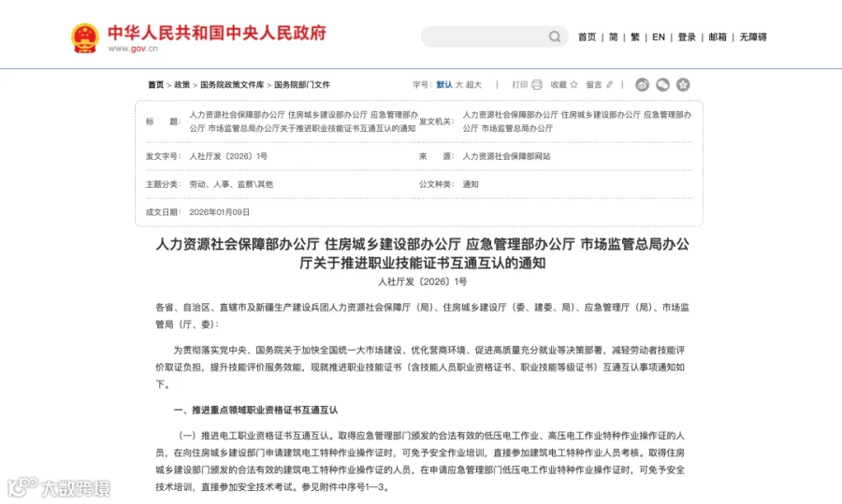Click the 打印 print label
This screenshot has width=842, height=504.
point(520,85)
